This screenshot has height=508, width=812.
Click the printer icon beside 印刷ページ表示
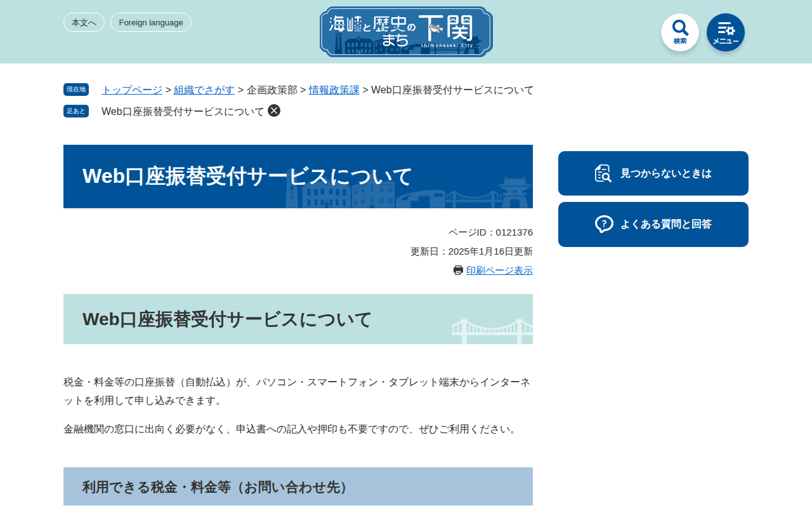tap(458, 271)
